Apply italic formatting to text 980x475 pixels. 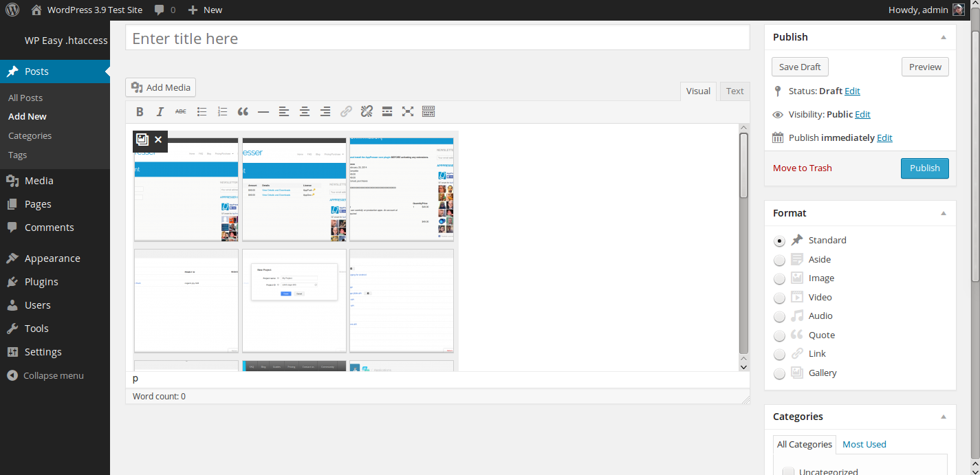click(160, 111)
